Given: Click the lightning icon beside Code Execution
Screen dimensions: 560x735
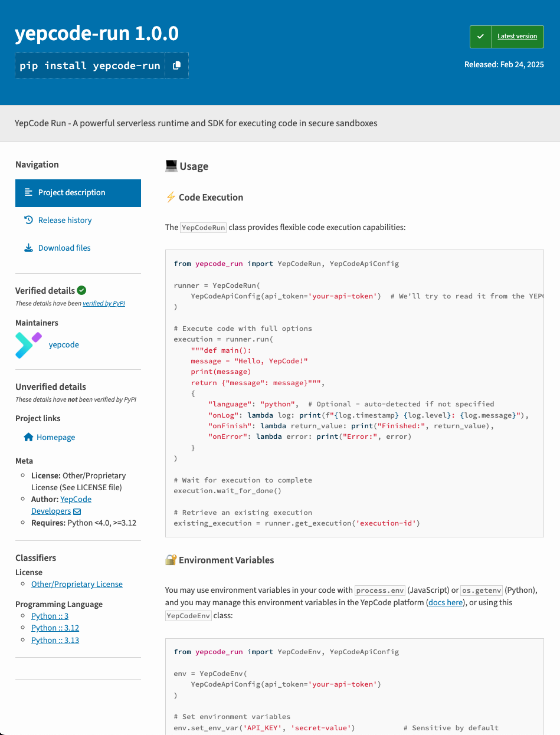Looking at the screenshot, I should (x=171, y=197).
